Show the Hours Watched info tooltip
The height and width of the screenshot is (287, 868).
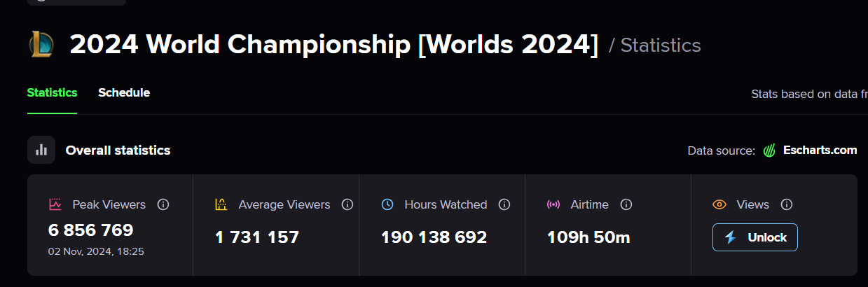(504, 204)
